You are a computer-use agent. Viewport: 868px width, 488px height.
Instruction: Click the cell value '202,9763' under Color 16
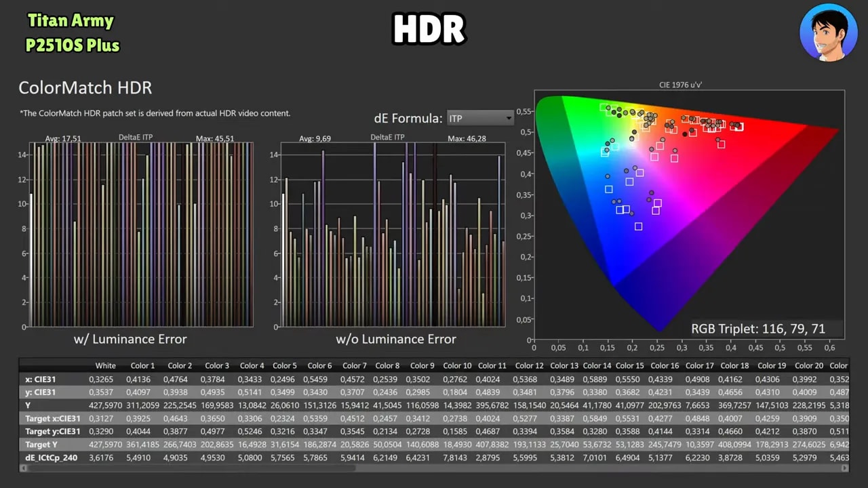coord(665,405)
